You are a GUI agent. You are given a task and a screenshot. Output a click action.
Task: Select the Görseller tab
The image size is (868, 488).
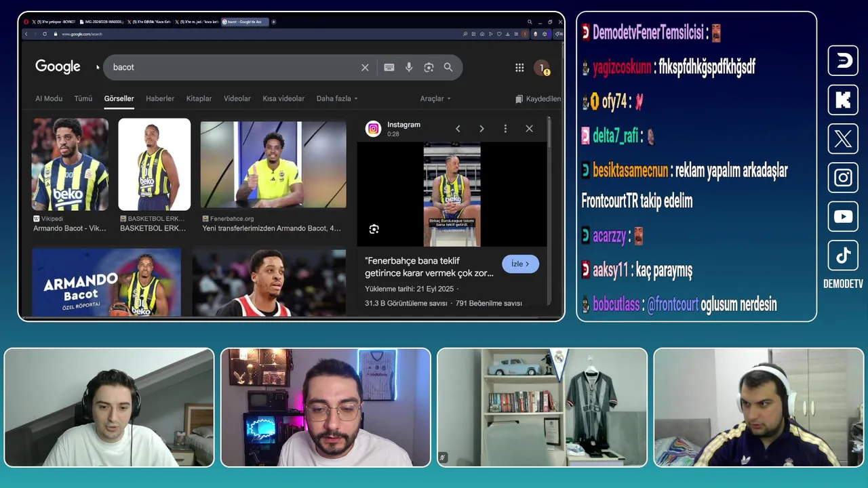[119, 99]
